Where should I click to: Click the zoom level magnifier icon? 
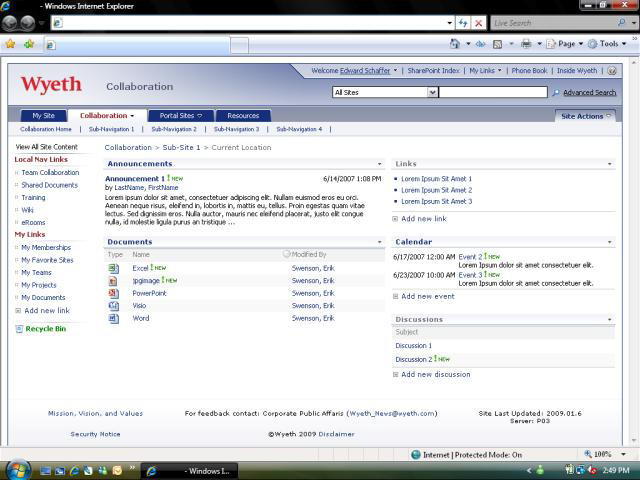click(x=588, y=454)
